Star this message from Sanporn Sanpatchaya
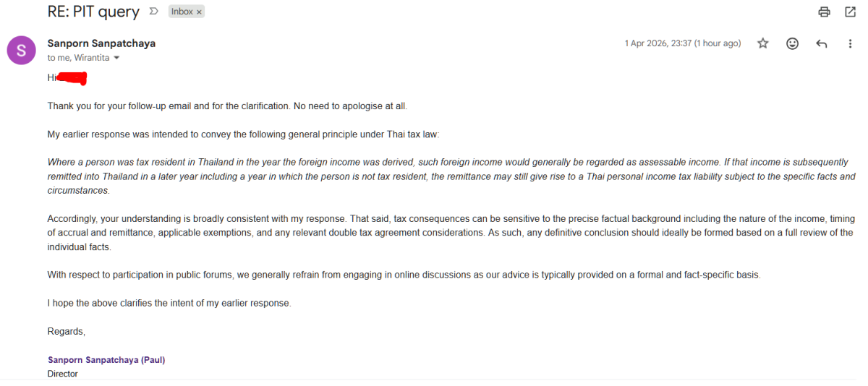The height and width of the screenshot is (386, 868). 762,43
